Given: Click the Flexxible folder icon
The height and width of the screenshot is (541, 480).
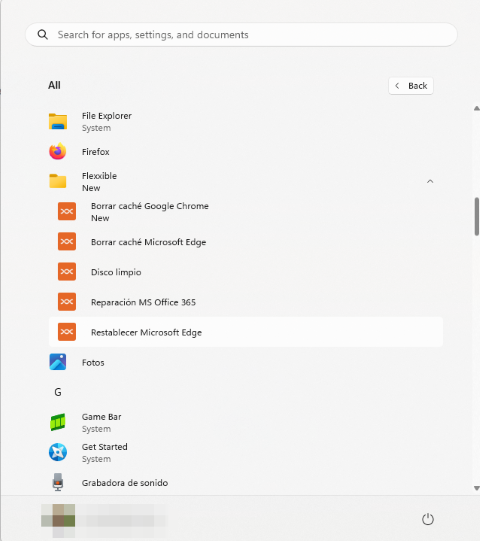Looking at the screenshot, I should 58,181.
